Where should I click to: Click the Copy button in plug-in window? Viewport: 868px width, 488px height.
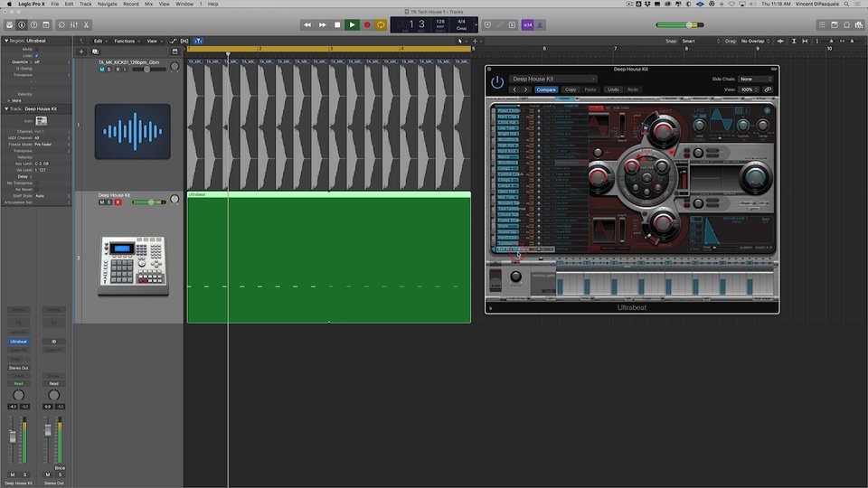(571, 89)
